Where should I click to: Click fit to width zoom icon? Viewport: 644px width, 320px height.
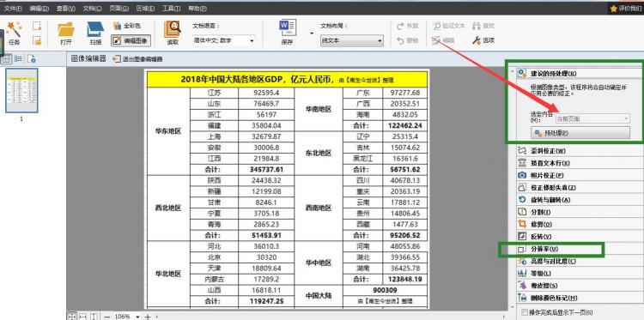click(x=83, y=317)
